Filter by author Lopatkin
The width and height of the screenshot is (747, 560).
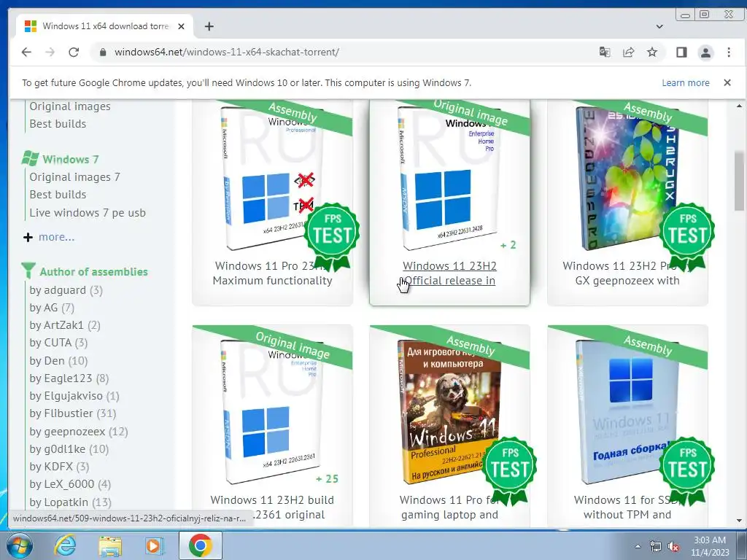(71, 502)
